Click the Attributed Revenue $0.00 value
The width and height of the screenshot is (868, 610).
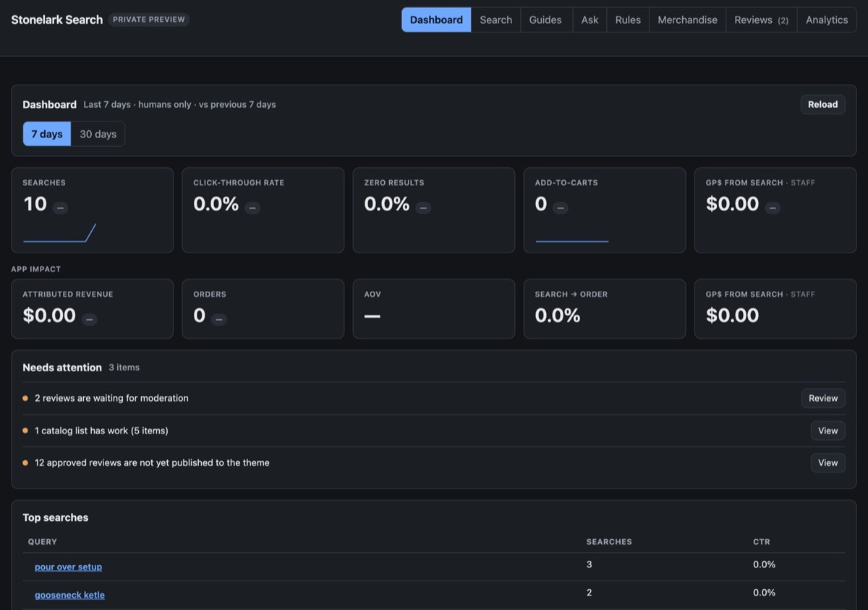click(49, 315)
